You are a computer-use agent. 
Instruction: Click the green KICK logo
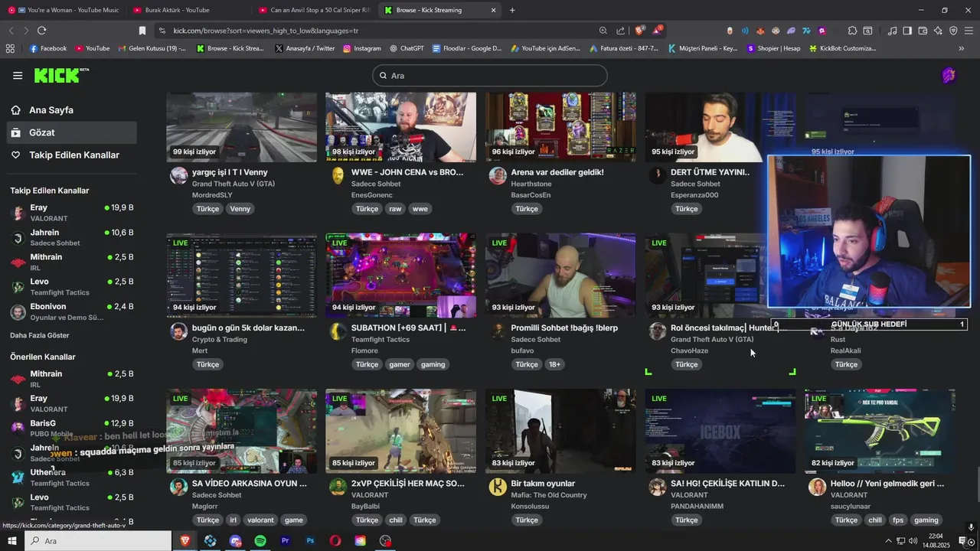click(x=61, y=75)
